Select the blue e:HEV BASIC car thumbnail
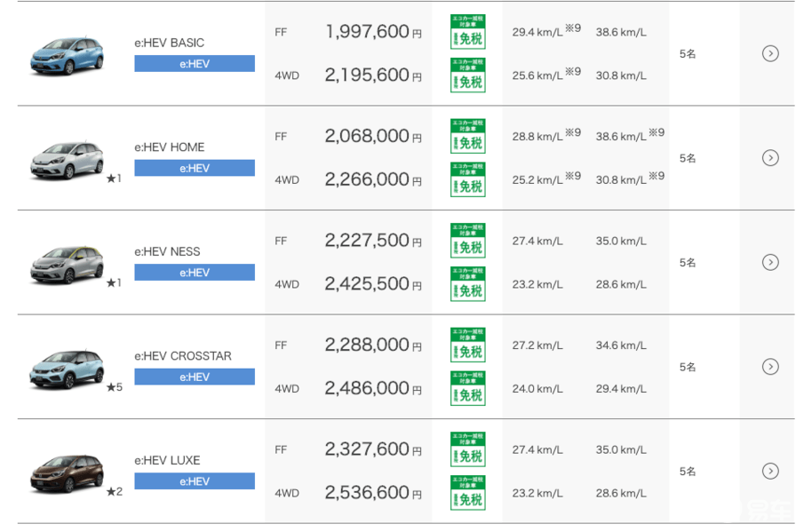 pyautogui.click(x=67, y=53)
